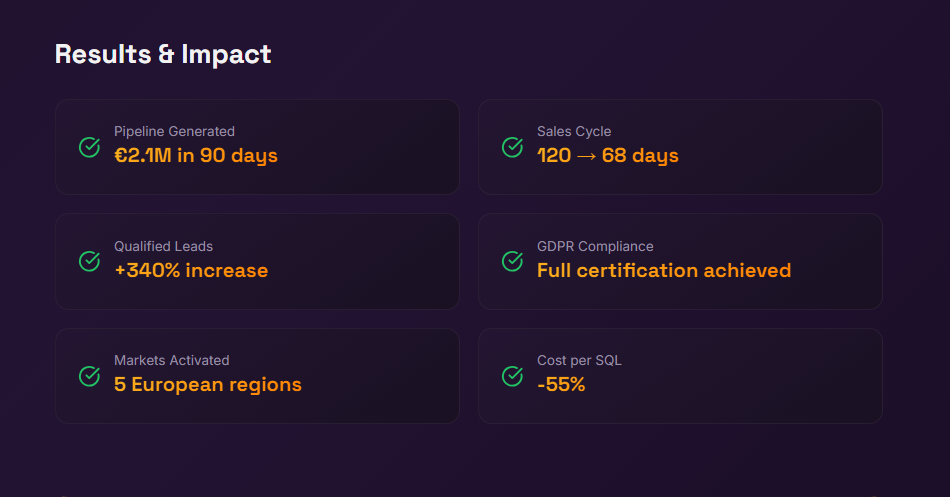This screenshot has width=950, height=497.
Task: Click the checkmark icon beside Pipeline Generated
Action: [89, 147]
